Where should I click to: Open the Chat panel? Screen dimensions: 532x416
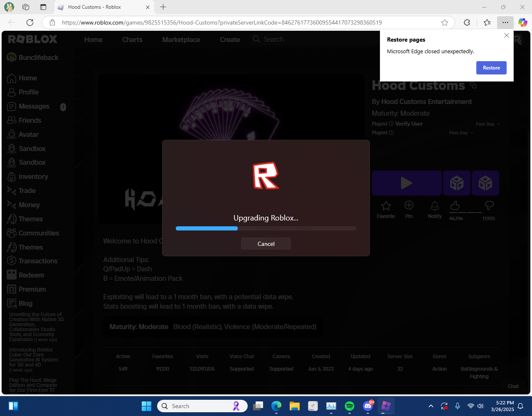[513, 386]
